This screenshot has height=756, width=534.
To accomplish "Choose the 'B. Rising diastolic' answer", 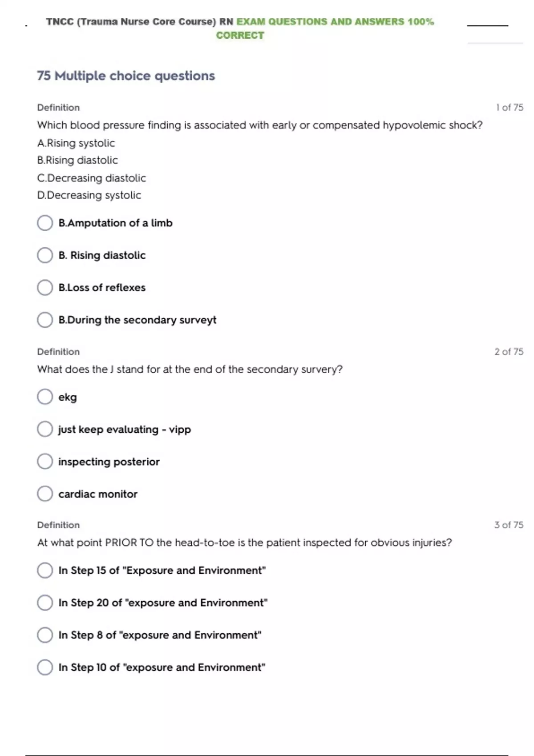I will [45, 255].
